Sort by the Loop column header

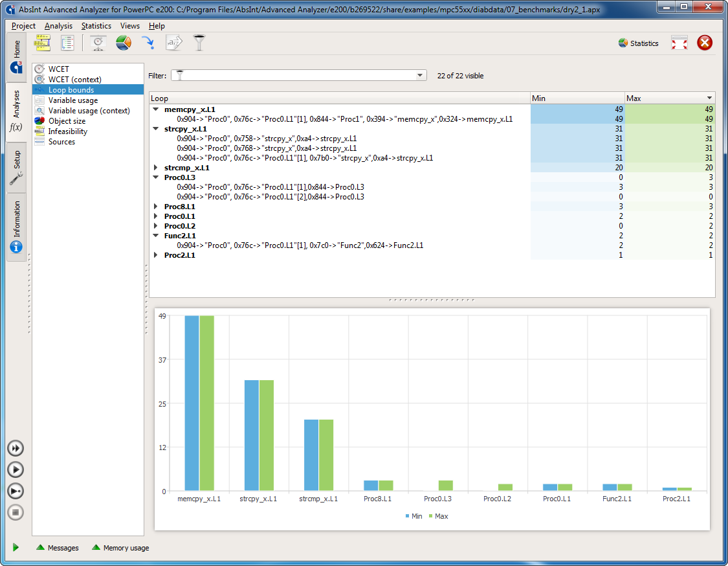point(339,98)
